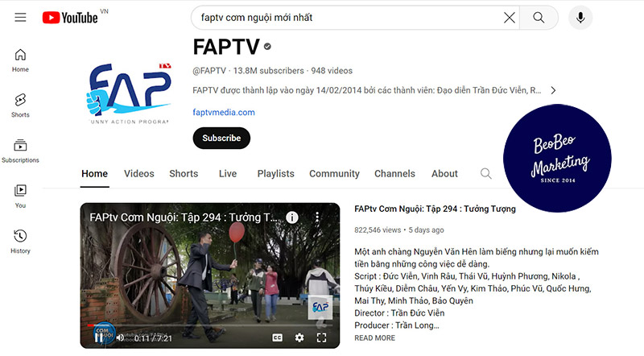The image size is (644, 356).
Task: Open the video's three-dot options menu
Action: tap(317, 217)
